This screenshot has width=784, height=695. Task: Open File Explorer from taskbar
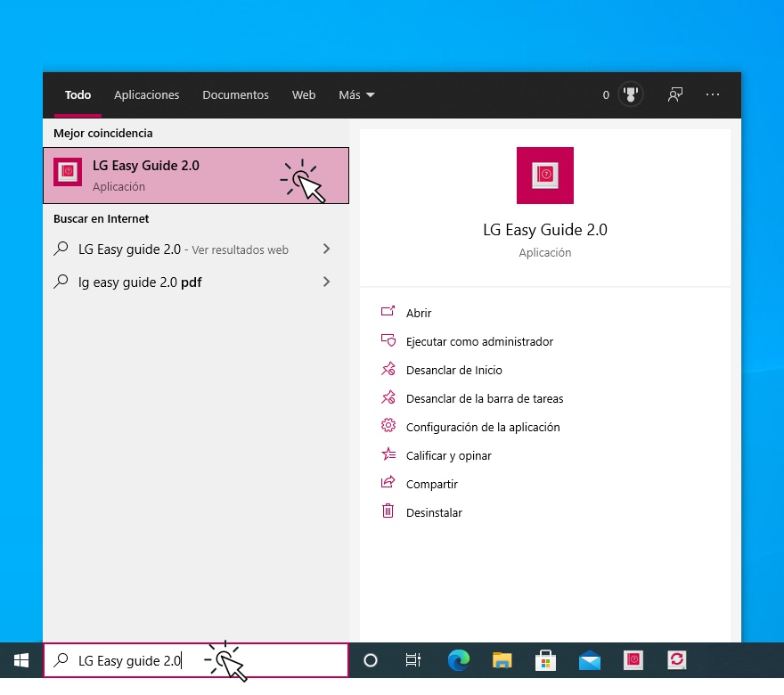(502, 660)
